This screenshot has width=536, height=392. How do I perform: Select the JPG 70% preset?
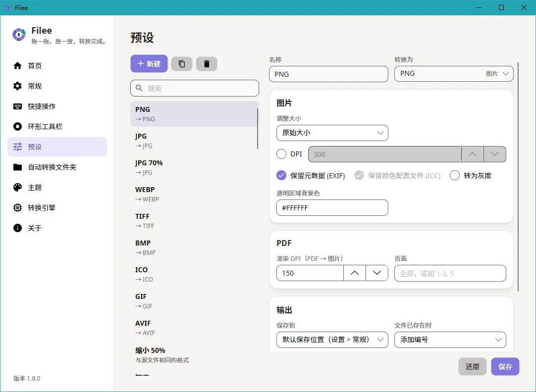click(195, 167)
